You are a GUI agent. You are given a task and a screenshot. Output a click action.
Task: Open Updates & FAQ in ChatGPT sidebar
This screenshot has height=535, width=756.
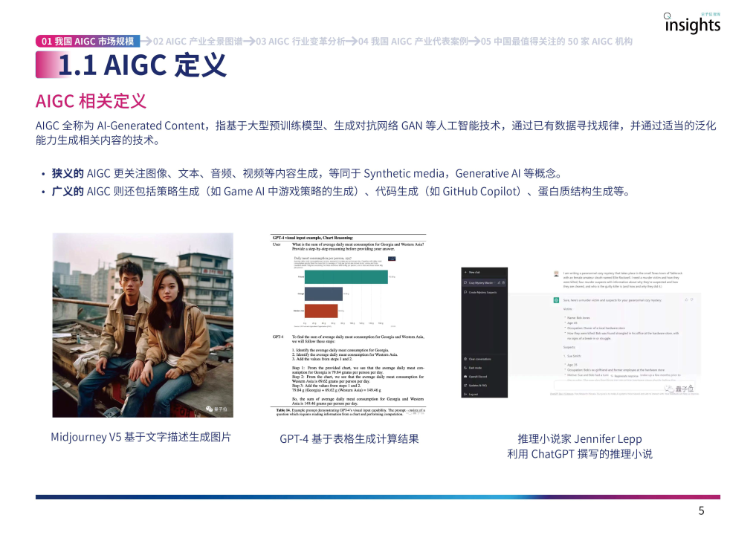(476, 385)
